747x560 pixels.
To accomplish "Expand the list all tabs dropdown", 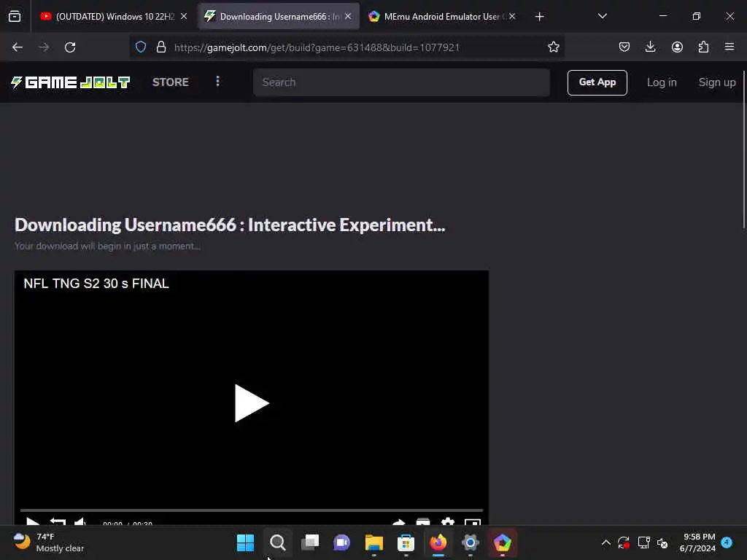I will point(602,16).
